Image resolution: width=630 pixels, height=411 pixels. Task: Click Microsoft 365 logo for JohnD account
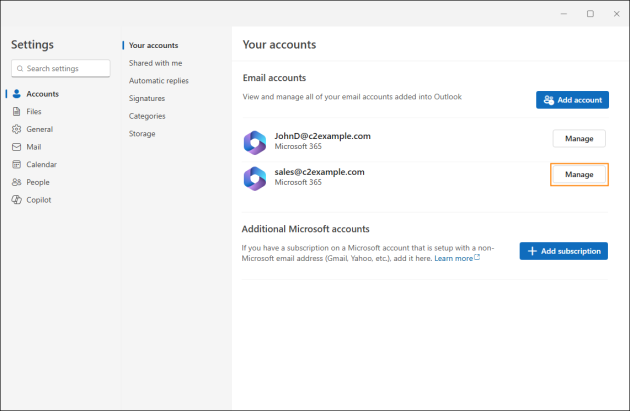tap(255, 143)
